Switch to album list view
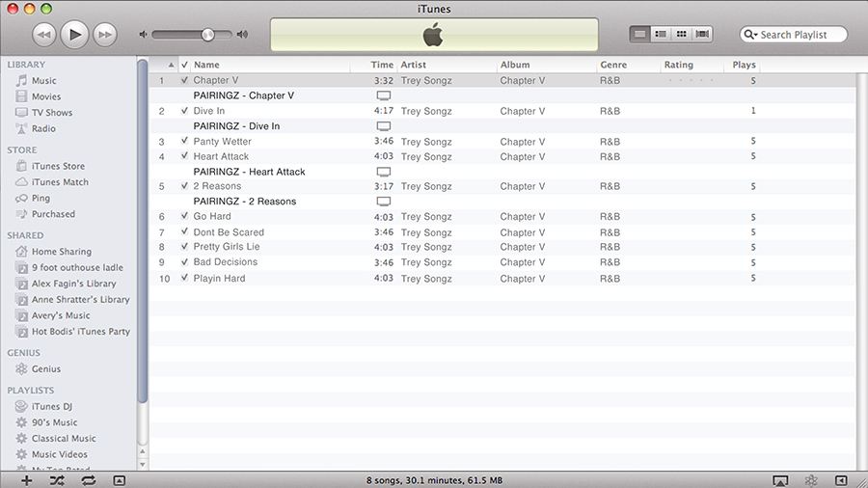 (x=661, y=35)
